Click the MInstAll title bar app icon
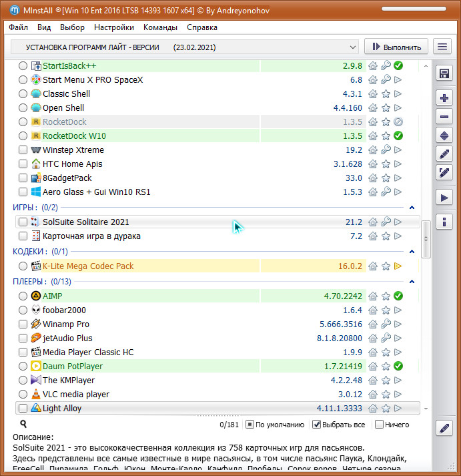The image size is (461, 476). pos(15,10)
